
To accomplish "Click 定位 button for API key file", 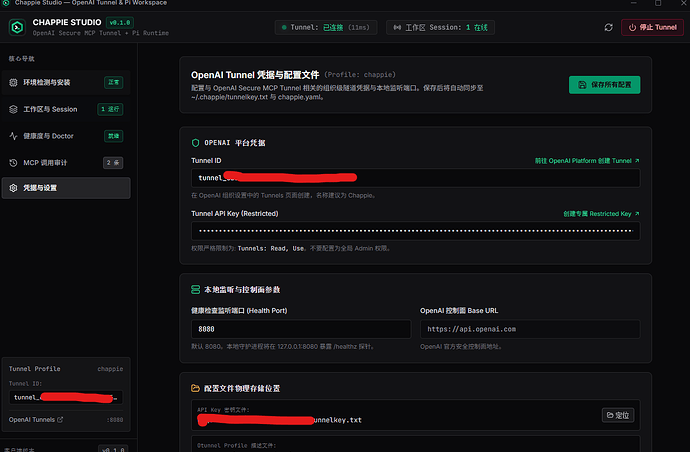I will [618, 415].
